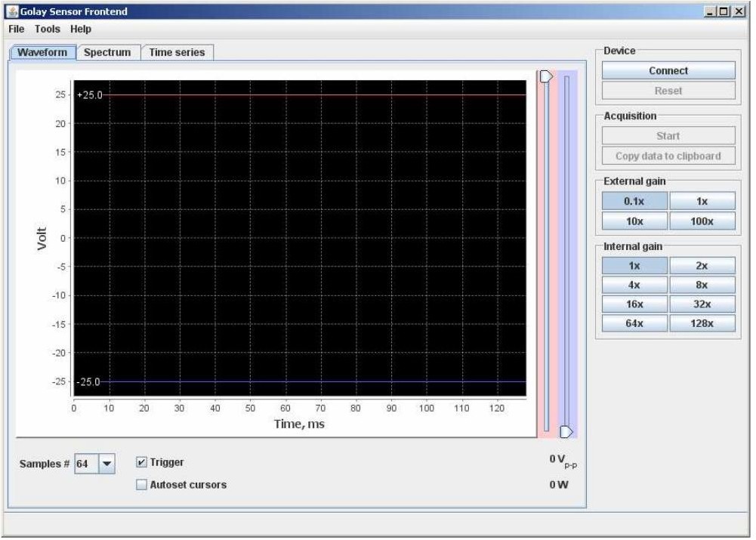Set internal gain to 128x
Screen dimensions: 756x540
coord(702,323)
